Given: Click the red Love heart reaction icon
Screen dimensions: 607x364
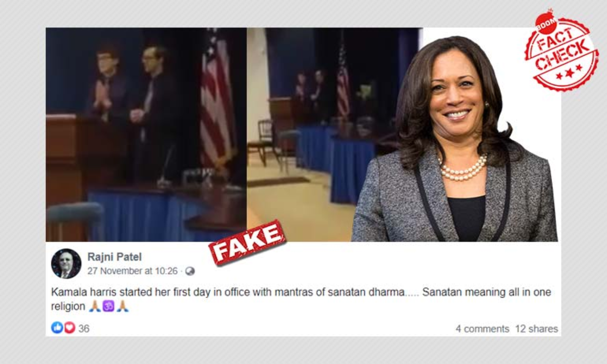Looking at the screenshot, I should (x=70, y=328).
